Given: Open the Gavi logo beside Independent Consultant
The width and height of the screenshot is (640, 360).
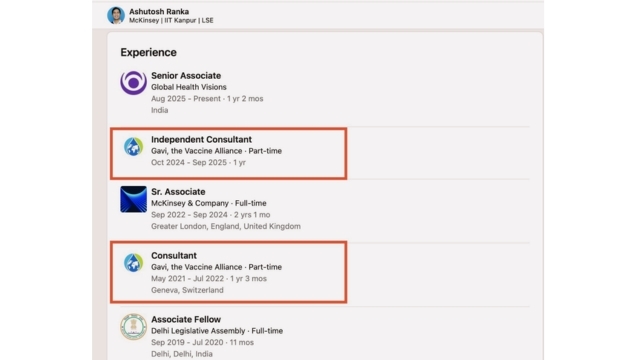Looking at the screenshot, I should click(x=133, y=147).
